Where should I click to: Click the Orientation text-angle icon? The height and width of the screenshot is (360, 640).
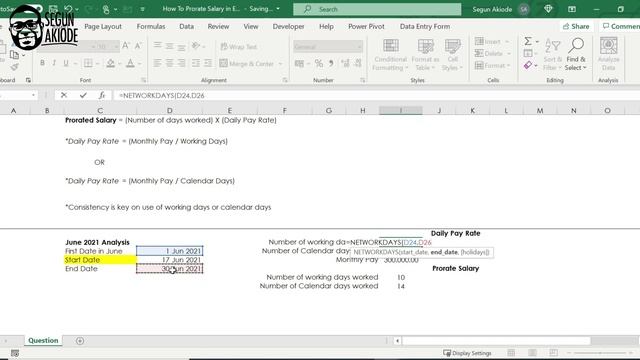point(196,46)
